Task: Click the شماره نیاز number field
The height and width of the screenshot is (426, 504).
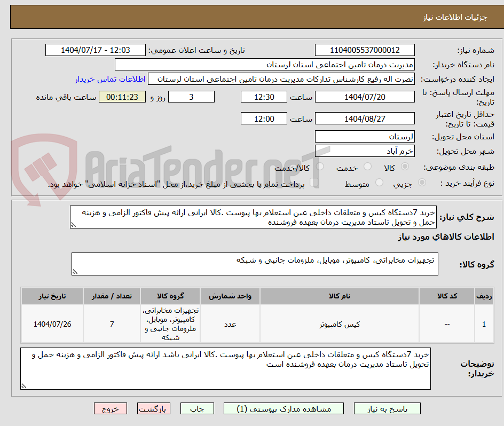Action: pos(365,50)
